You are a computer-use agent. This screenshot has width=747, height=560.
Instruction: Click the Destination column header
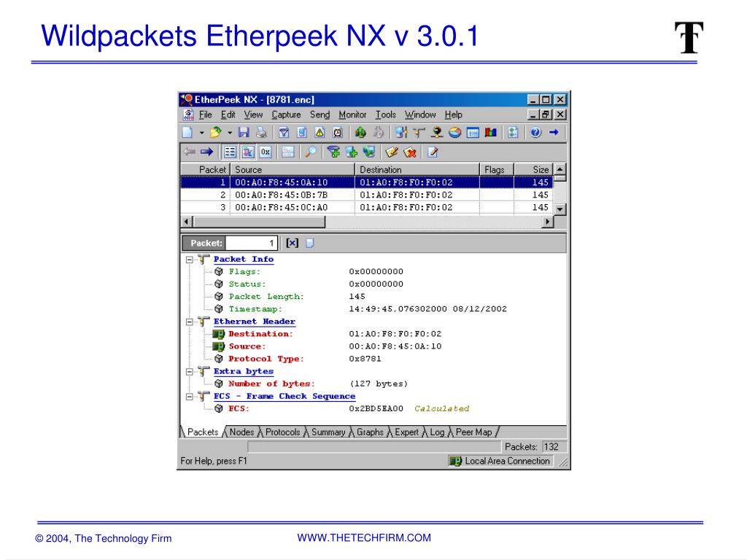tap(417, 169)
